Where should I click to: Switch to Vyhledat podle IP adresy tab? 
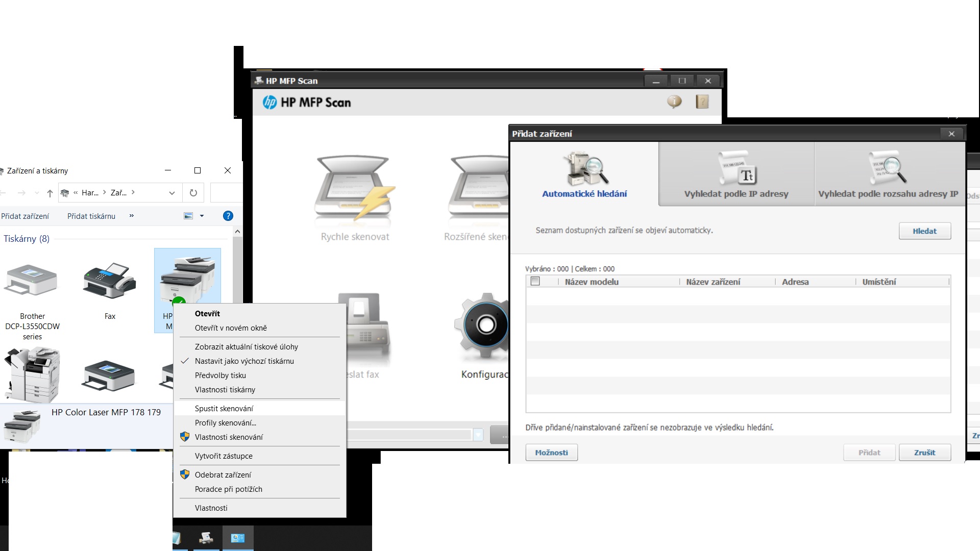[x=736, y=173]
